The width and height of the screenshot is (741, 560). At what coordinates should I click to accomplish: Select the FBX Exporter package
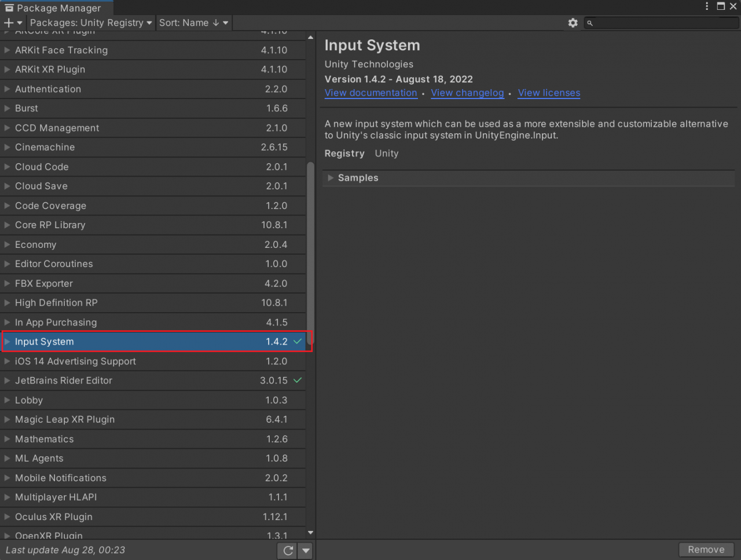(x=153, y=283)
